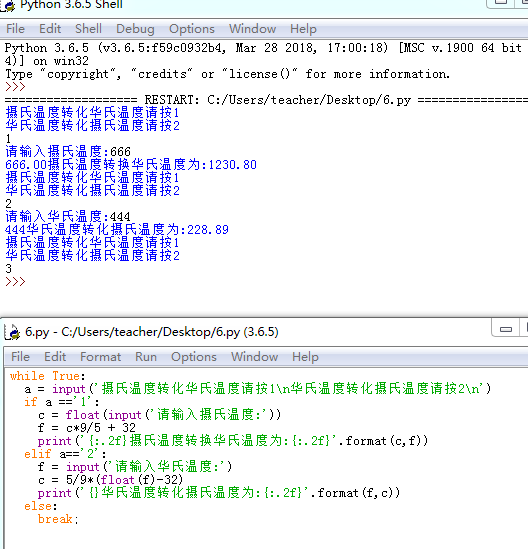Open File menu in Python Shell window
528x549 pixels.
click(x=15, y=29)
